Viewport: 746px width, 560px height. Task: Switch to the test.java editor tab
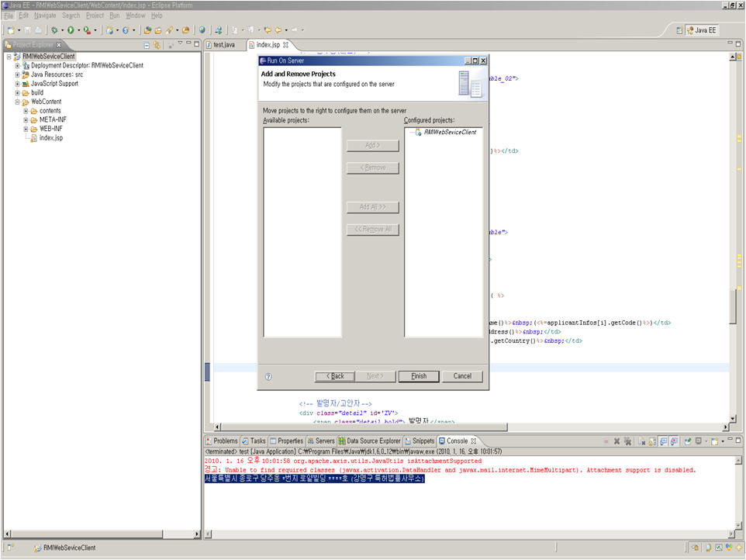(223, 45)
